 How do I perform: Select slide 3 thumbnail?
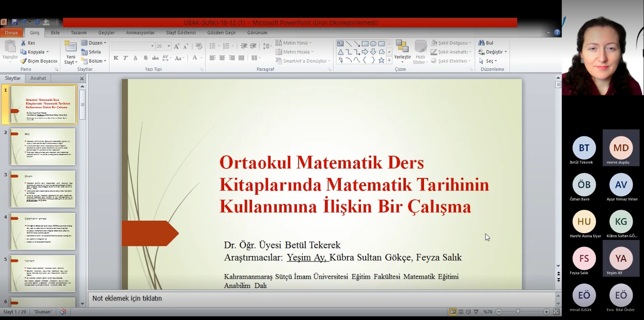point(43,189)
